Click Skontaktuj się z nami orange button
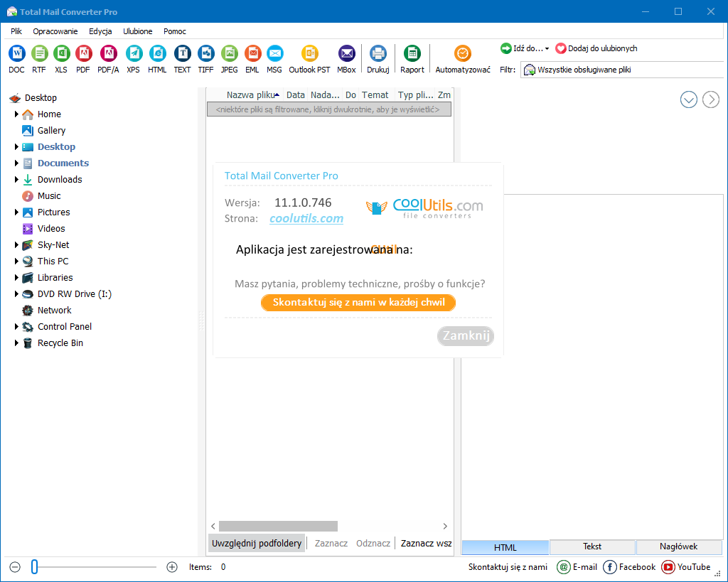The height and width of the screenshot is (582, 728). coord(358,303)
